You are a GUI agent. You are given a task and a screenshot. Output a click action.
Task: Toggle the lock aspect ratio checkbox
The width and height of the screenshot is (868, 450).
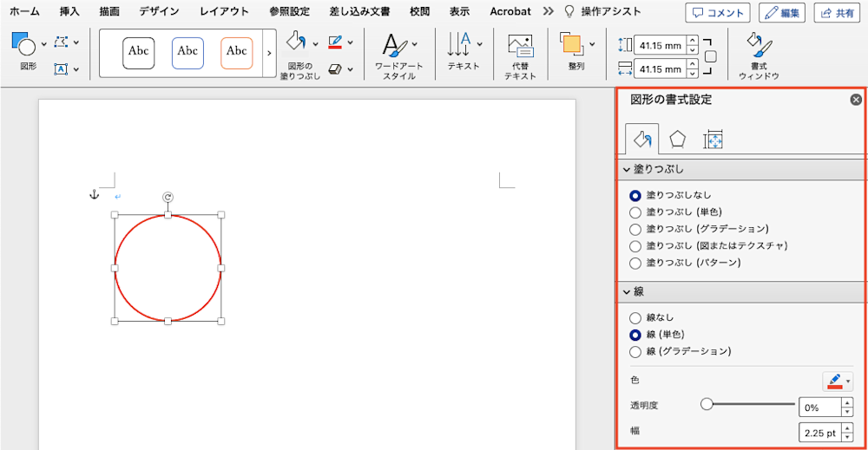pos(711,56)
